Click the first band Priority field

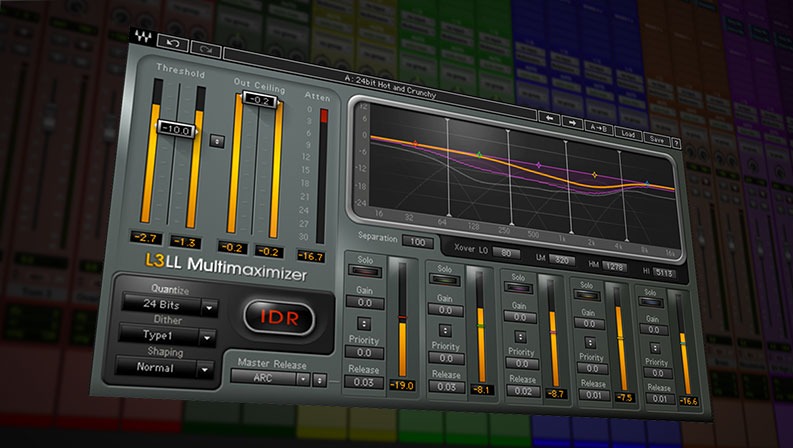[x=364, y=352]
